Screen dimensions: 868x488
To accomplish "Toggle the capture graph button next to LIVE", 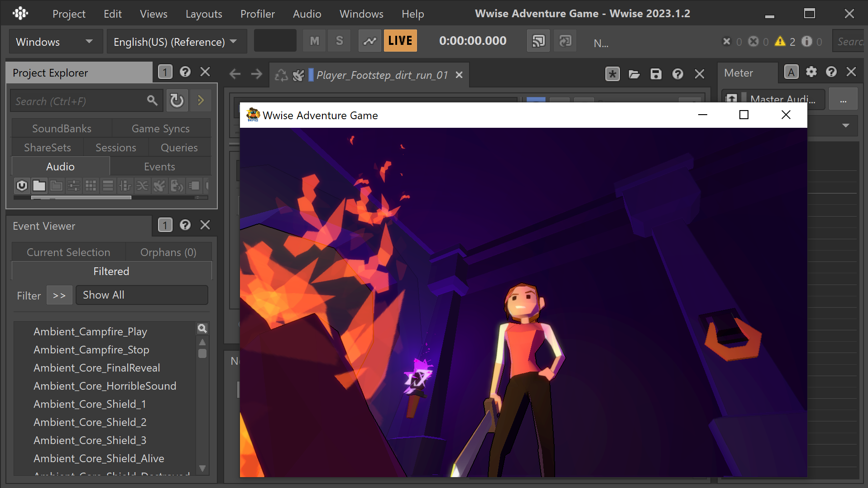I will [370, 41].
